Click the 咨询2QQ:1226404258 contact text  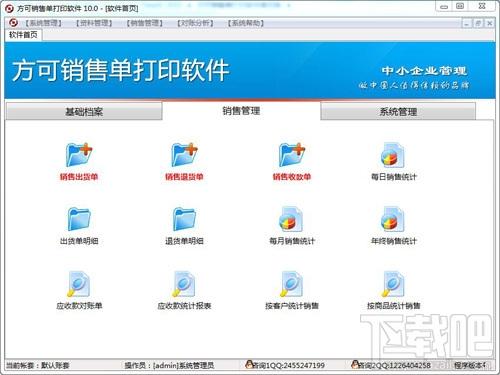point(395,366)
